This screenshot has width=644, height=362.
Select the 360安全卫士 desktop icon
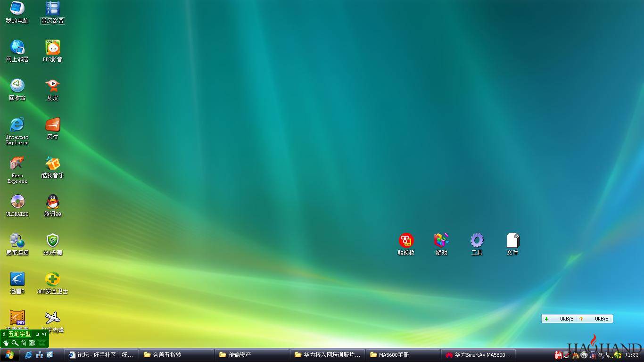click(52, 283)
